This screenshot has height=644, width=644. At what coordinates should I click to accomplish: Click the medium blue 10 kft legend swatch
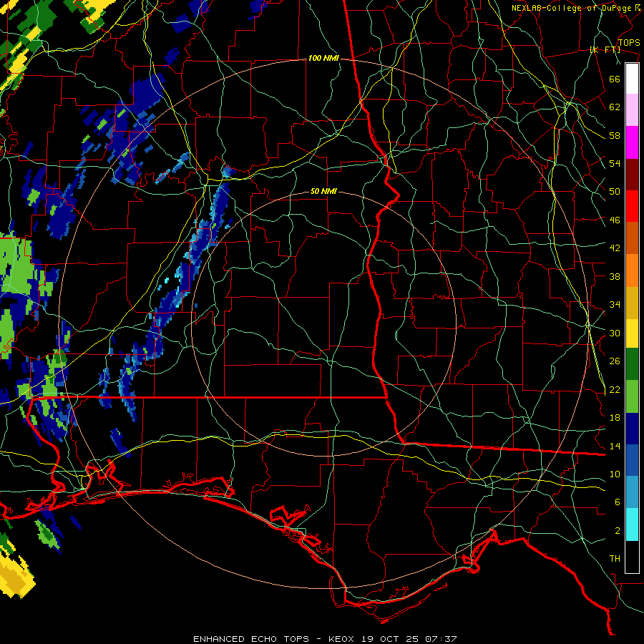click(x=632, y=460)
